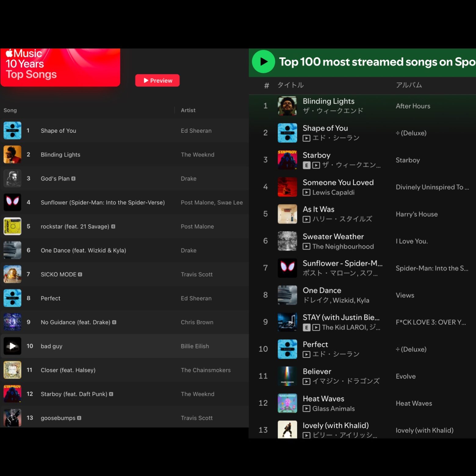Open the Divinely Uninspired To album link
Image resolution: width=476 pixels, height=476 pixels.
(x=432, y=187)
